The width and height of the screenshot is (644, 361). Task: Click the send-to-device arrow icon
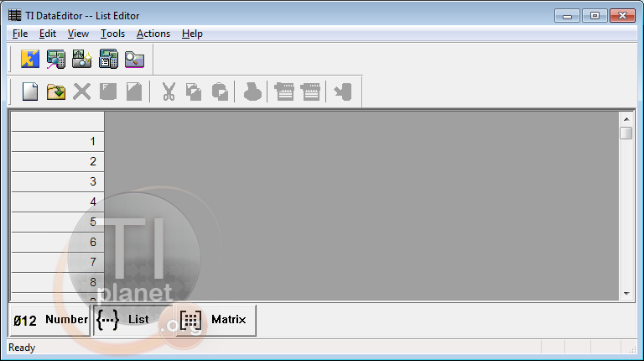tap(343, 92)
